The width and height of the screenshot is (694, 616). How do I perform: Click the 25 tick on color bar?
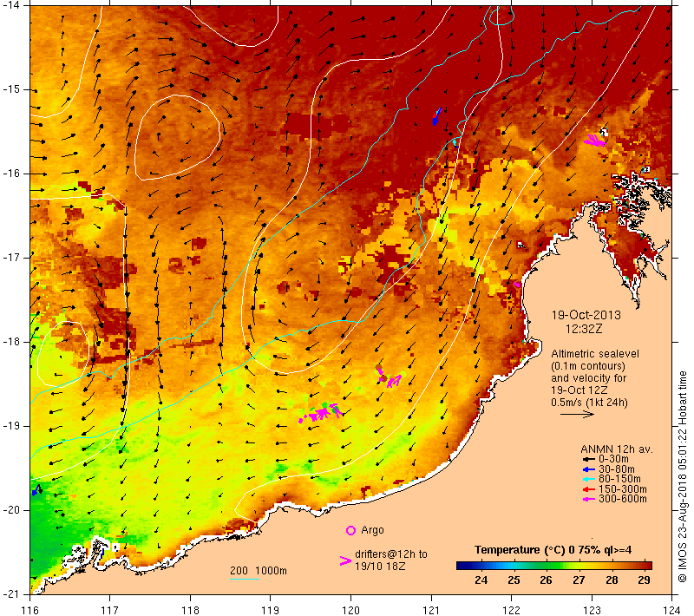click(514, 580)
